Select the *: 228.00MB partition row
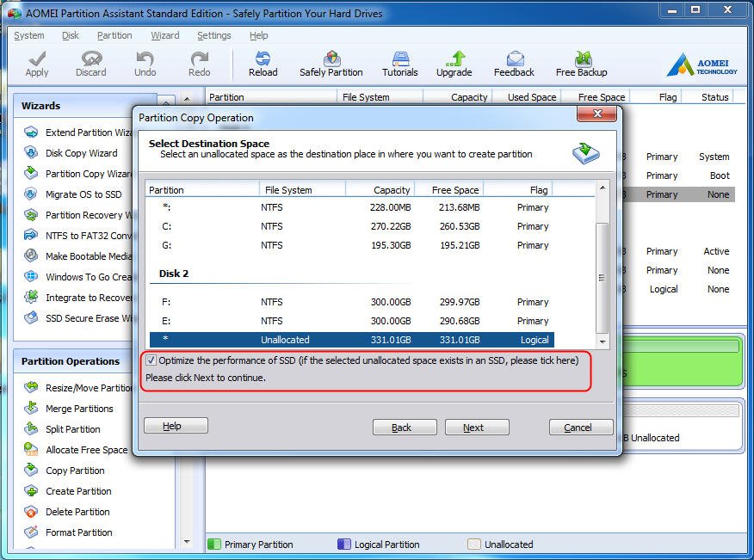754x560 pixels. click(352, 207)
